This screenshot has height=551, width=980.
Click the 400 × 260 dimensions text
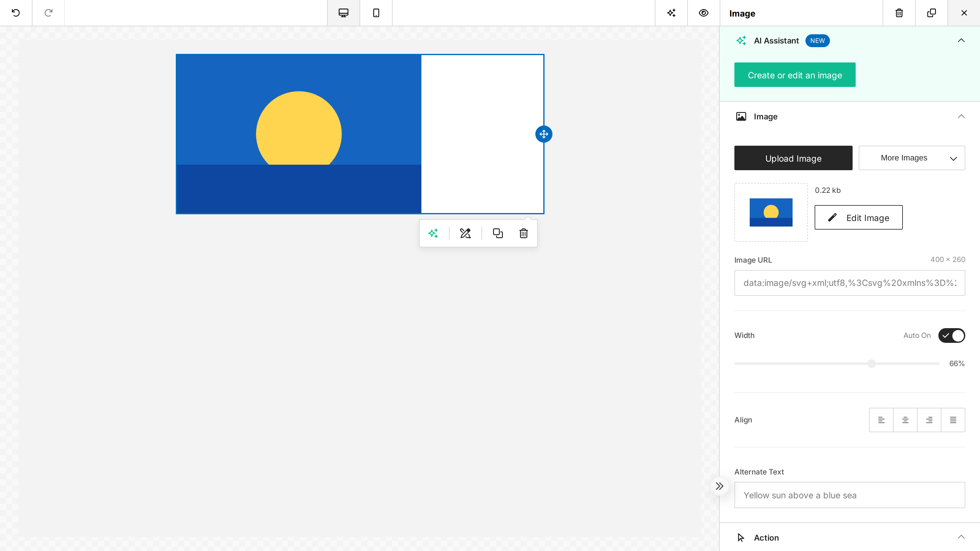point(948,259)
